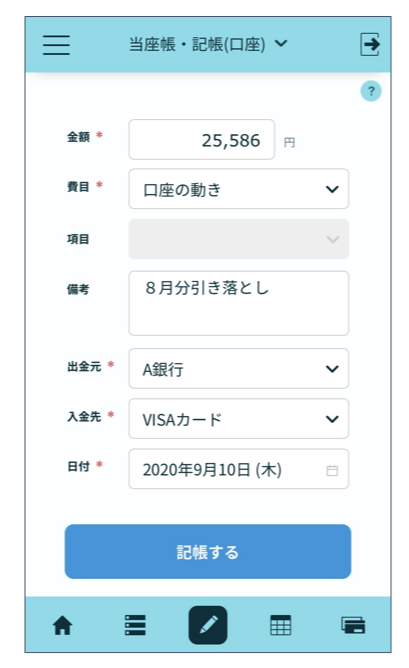Click the 記帳する button
This screenshot has height=668, width=409.
click(208, 551)
